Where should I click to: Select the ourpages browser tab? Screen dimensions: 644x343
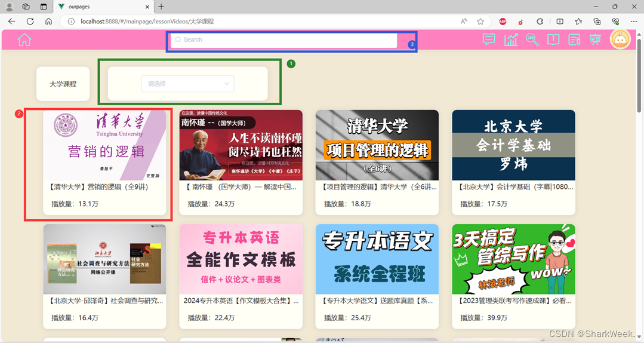[104, 7]
